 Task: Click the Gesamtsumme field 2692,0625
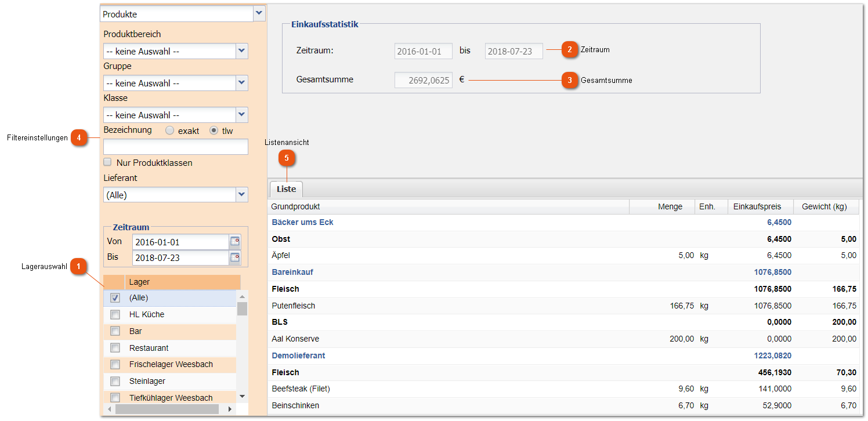click(424, 80)
